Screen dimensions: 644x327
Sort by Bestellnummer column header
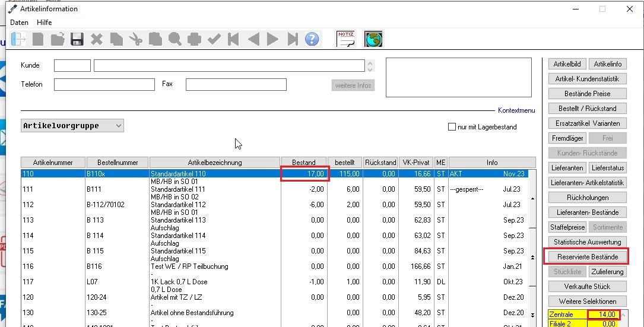click(x=118, y=163)
